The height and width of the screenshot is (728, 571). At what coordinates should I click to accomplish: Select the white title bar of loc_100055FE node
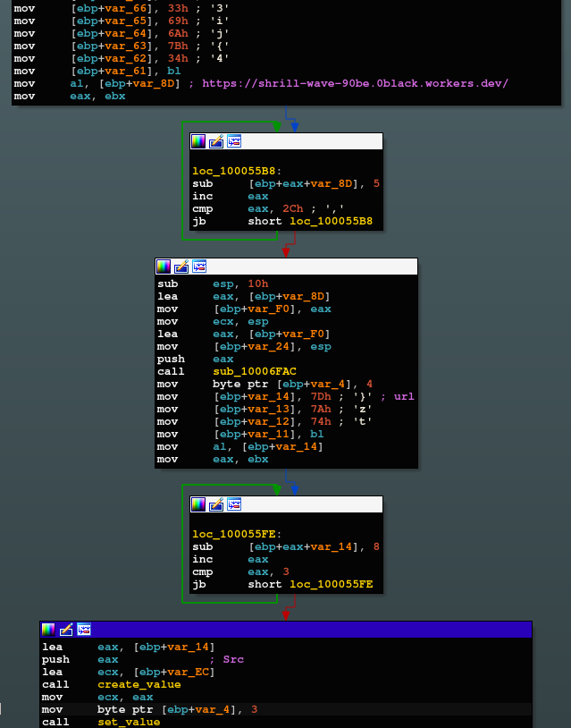pos(286,504)
